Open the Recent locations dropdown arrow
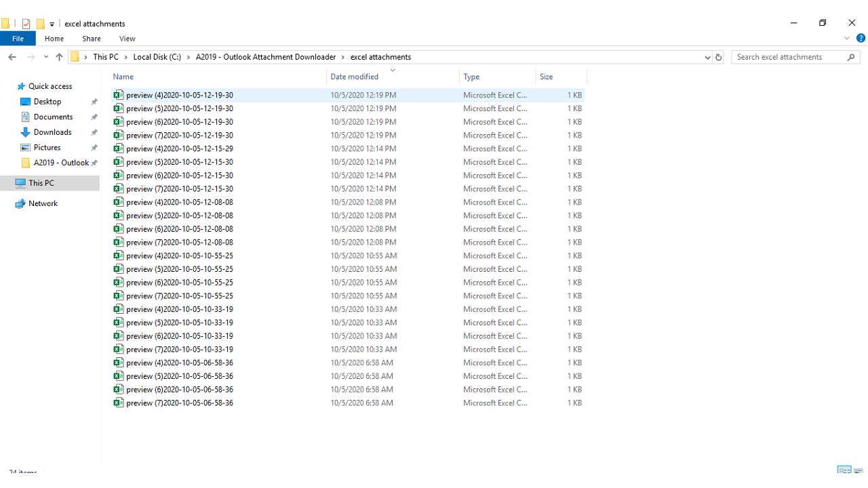868x488 pixels. point(46,57)
